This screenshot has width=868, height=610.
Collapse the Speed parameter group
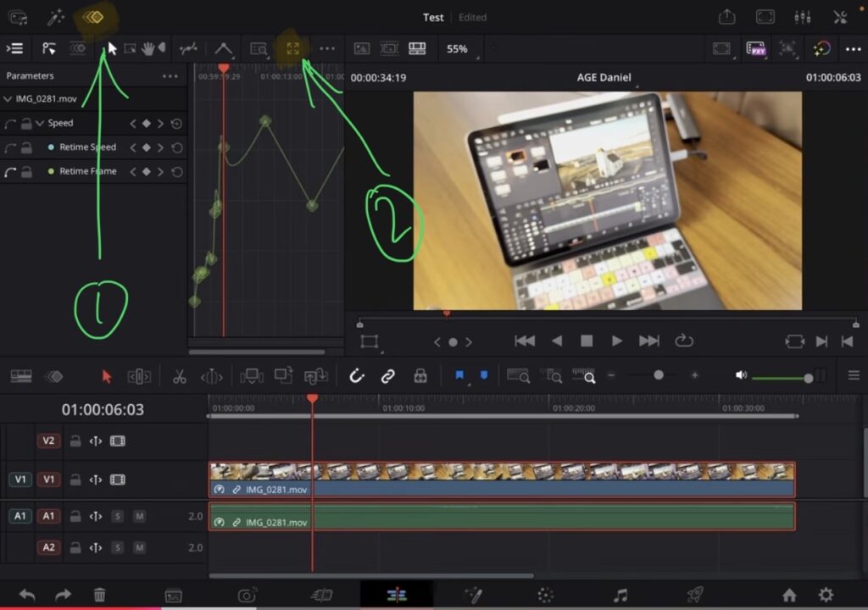click(x=40, y=123)
